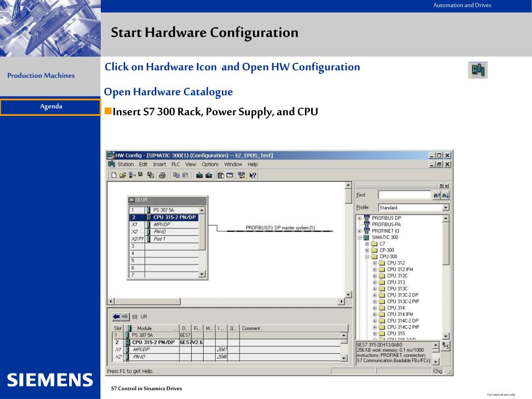Open the Profile Standard dropdown

point(446,207)
